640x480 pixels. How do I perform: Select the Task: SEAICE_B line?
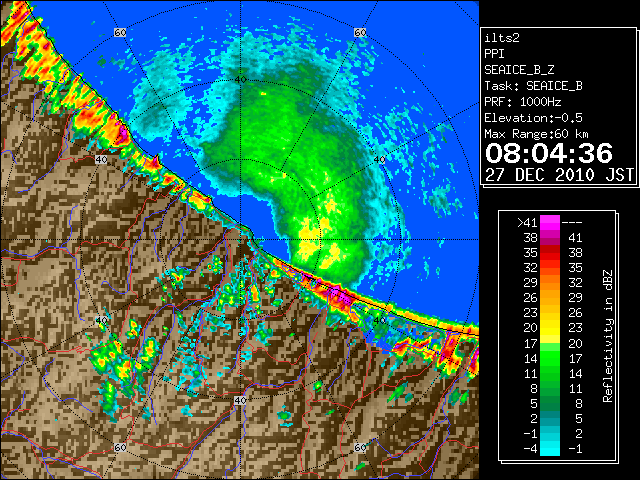tap(533, 86)
